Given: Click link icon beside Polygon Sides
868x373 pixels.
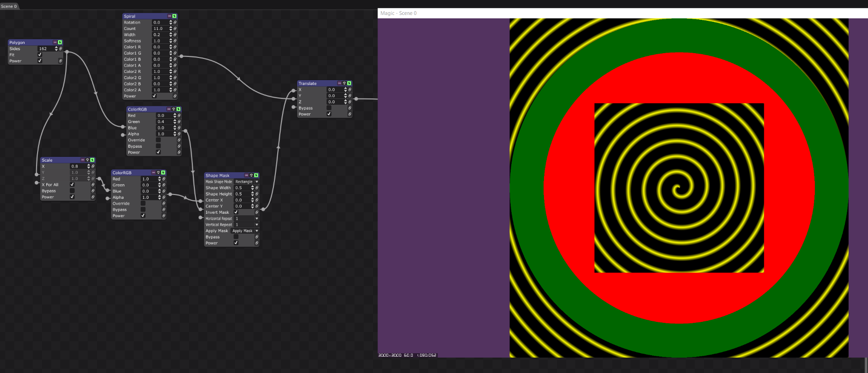Looking at the screenshot, I should click(60, 49).
